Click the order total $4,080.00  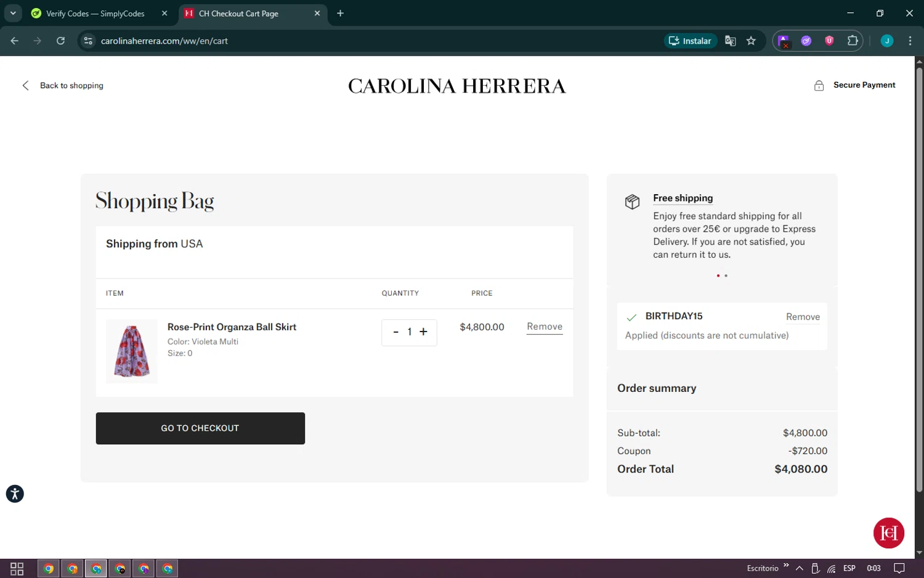[801, 469]
